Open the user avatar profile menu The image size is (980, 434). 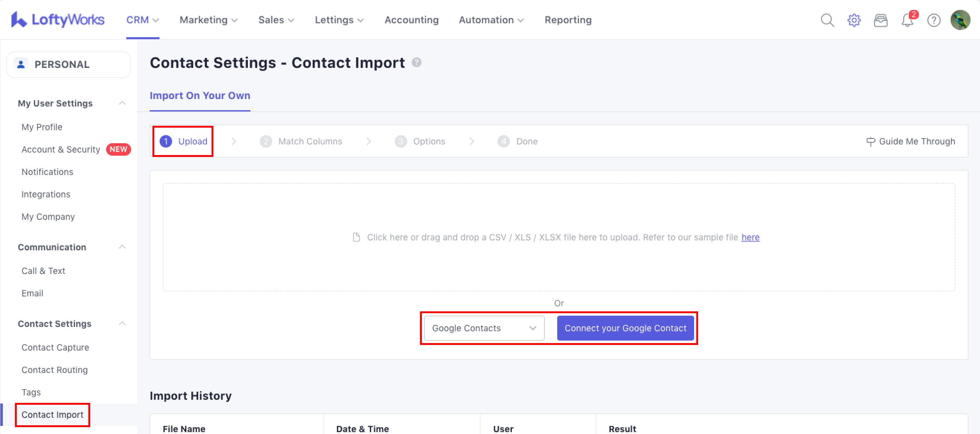(x=960, y=20)
